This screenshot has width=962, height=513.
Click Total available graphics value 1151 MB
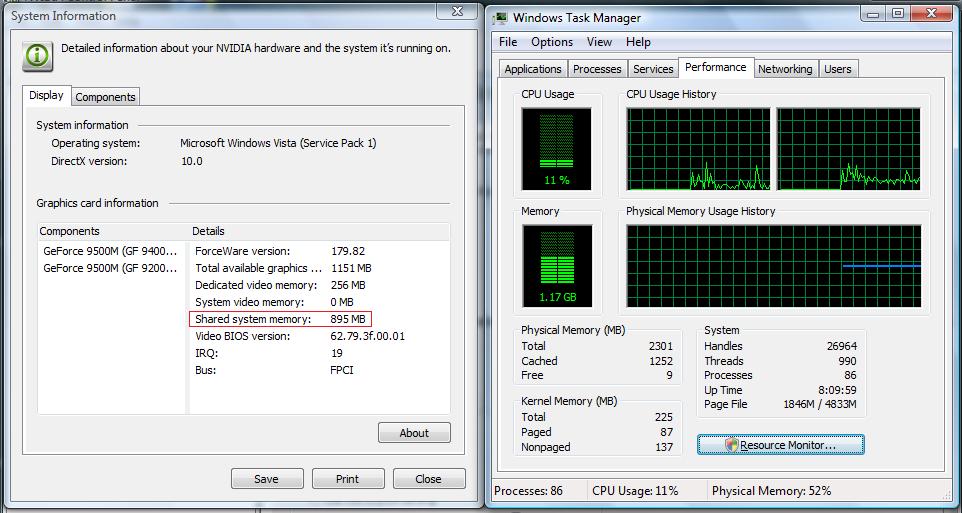coord(351,268)
